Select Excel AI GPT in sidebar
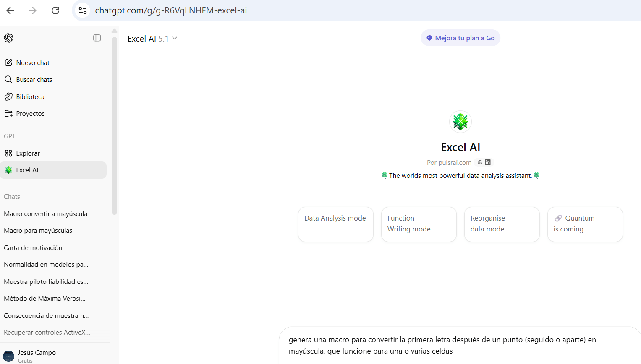Image resolution: width=641 pixels, height=364 pixels. (x=27, y=170)
